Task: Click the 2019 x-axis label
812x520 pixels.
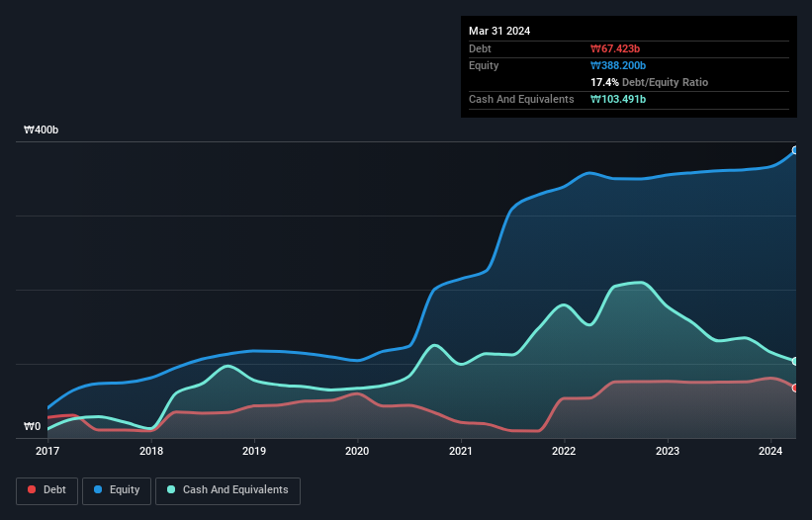Action: [254, 451]
